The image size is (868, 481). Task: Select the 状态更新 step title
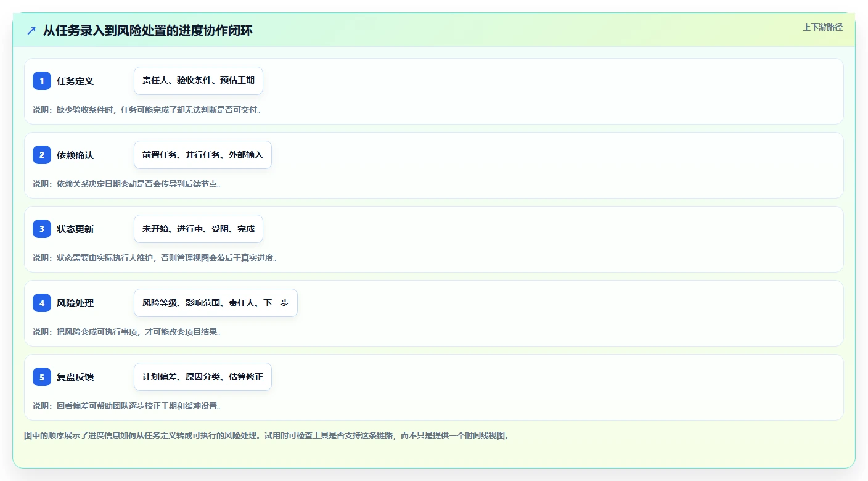coord(75,229)
